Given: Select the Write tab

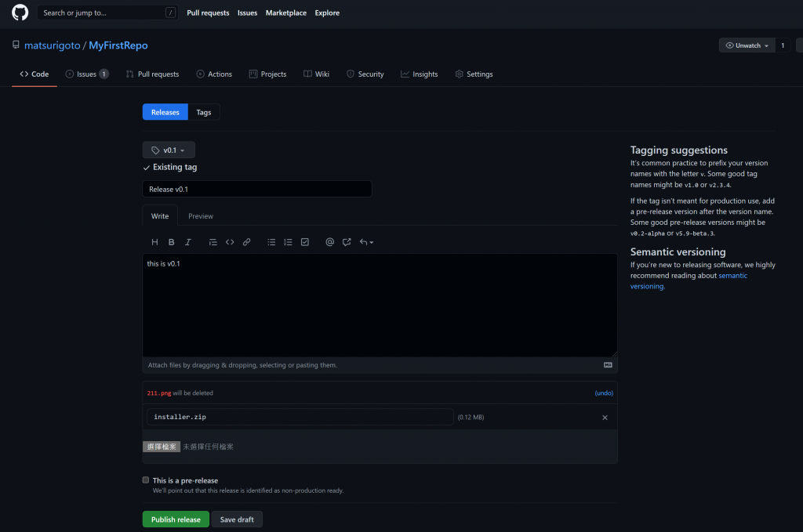Looking at the screenshot, I should pos(160,216).
